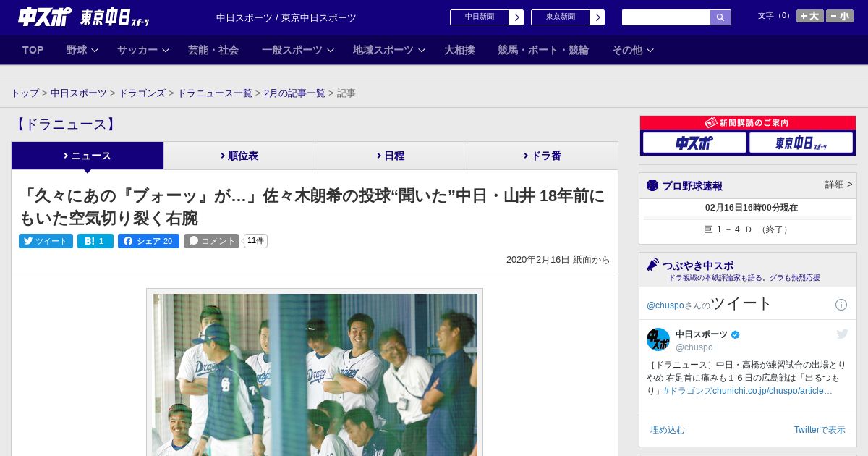
Task: Click 中日スポーツ / 東京中日スポーツ header text
Action: 286,17
